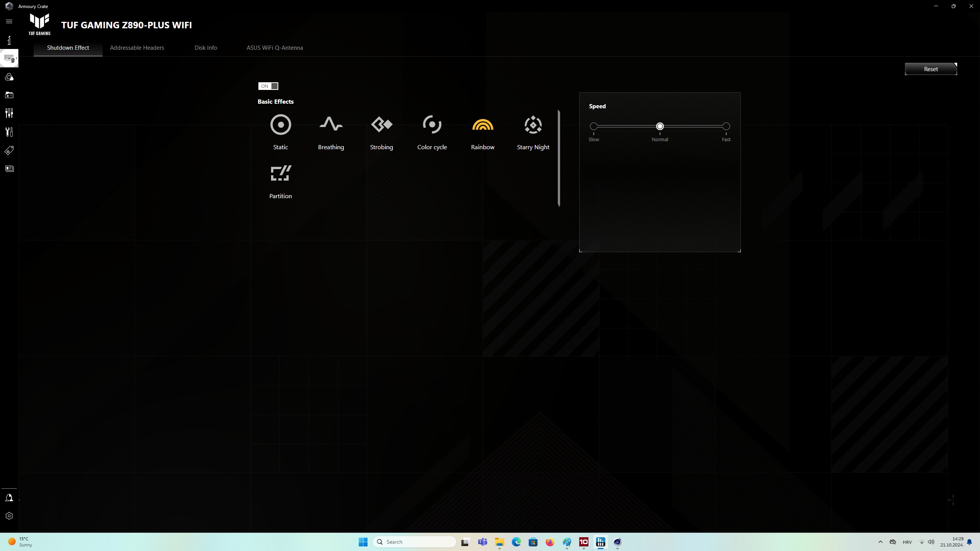Click the HRV language indicator

(907, 542)
